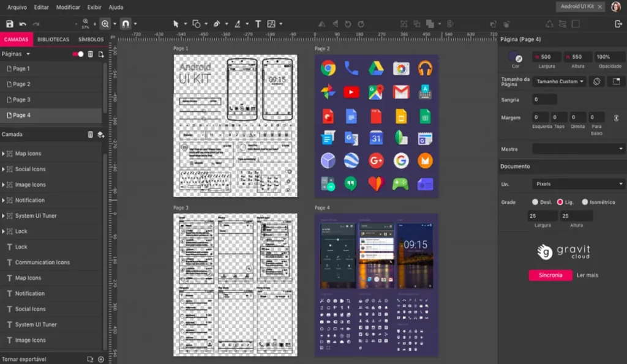Select Page 2 in the pages list
This screenshot has width=627, height=364.
tap(51, 84)
